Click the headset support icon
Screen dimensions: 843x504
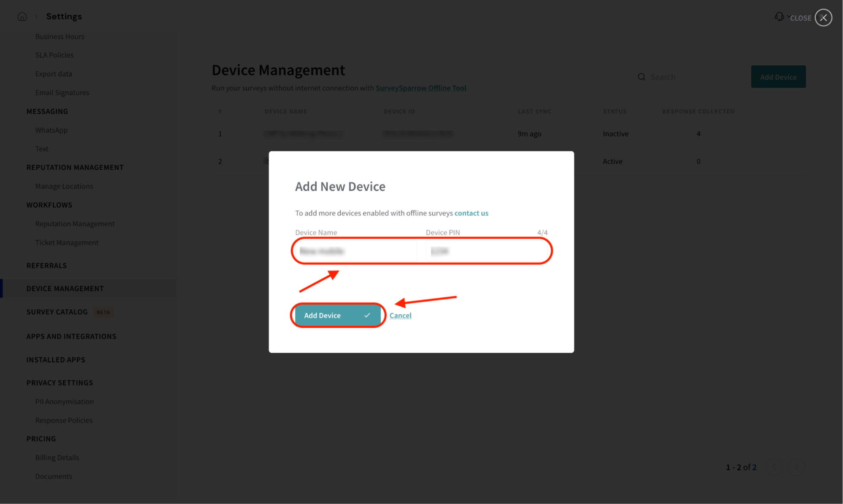(x=779, y=16)
